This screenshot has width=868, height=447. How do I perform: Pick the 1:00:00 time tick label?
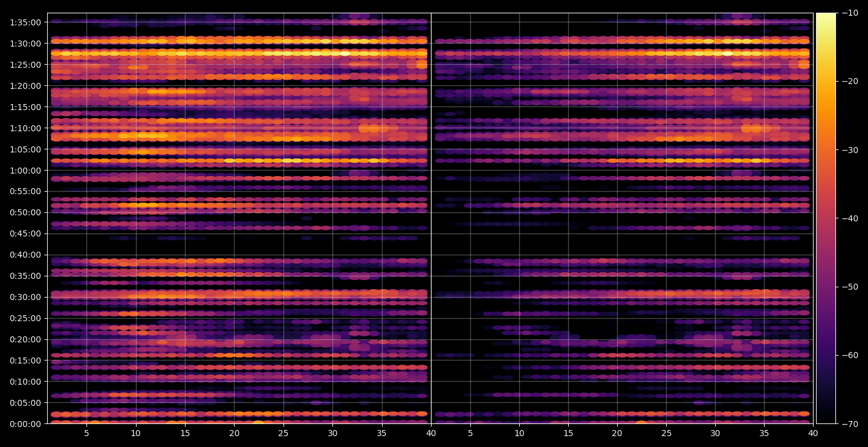25,171
